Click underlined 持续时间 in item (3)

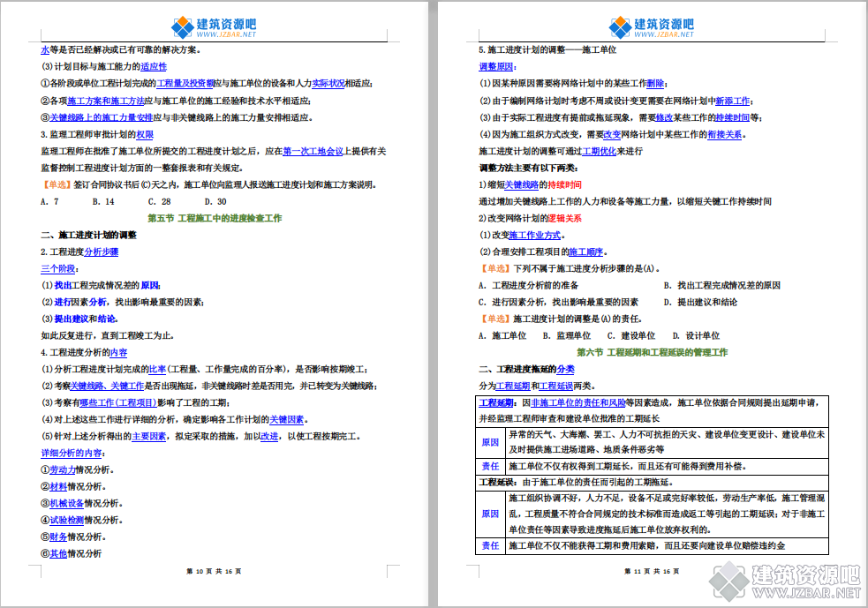732,118
